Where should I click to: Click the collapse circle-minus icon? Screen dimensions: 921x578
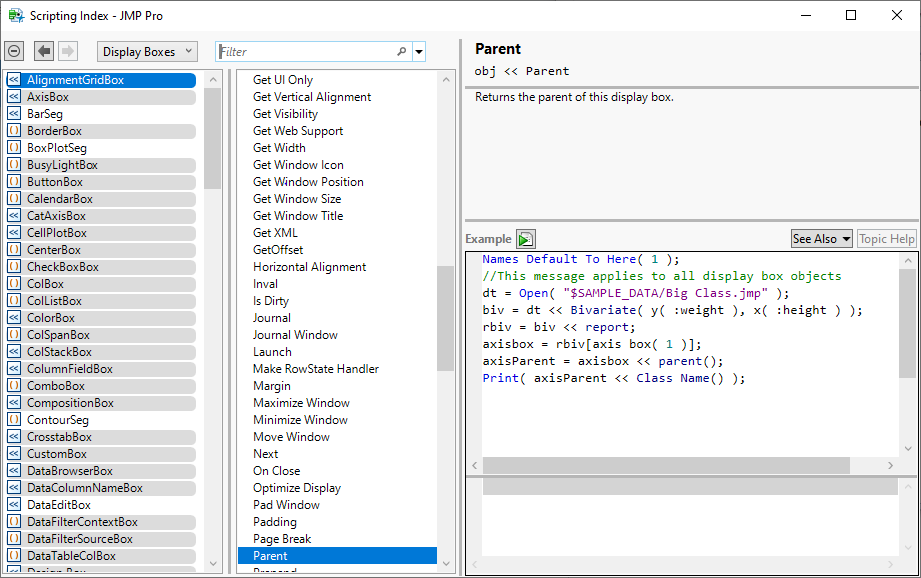[14, 52]
